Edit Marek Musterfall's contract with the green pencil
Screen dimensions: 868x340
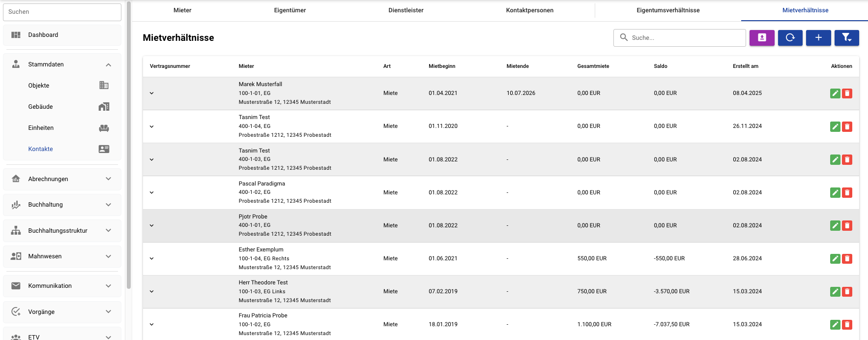835,93
